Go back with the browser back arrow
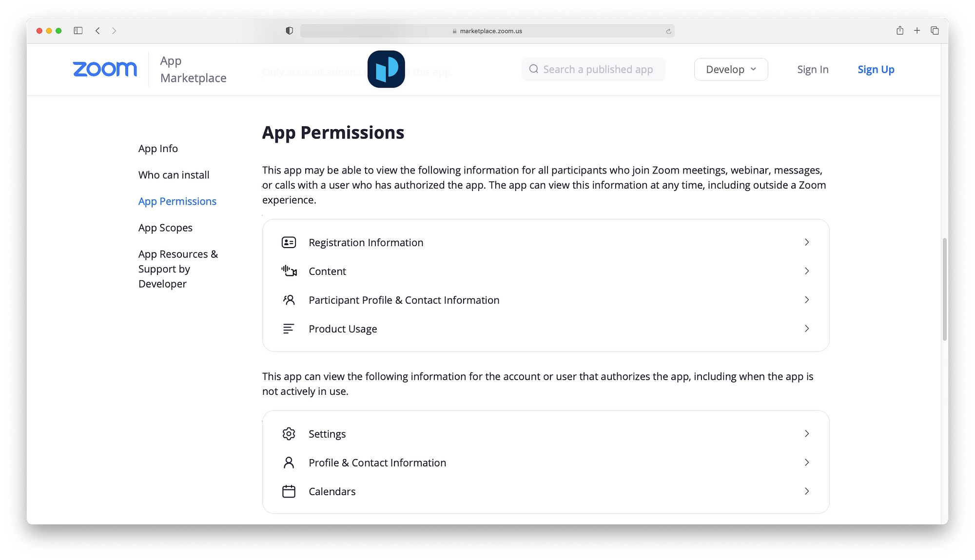975x560 pixels. (x=97, y=31)
